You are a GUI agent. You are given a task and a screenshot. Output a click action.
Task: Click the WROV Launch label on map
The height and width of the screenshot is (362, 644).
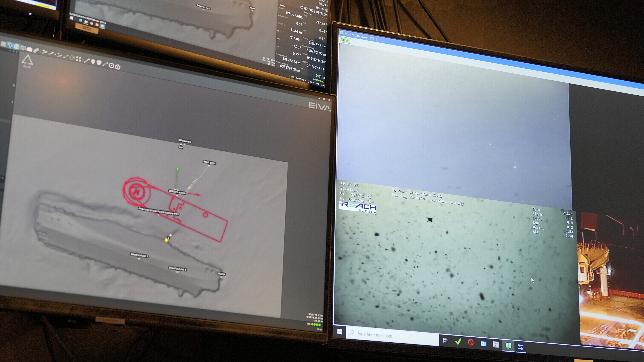(x=177, y=192)
